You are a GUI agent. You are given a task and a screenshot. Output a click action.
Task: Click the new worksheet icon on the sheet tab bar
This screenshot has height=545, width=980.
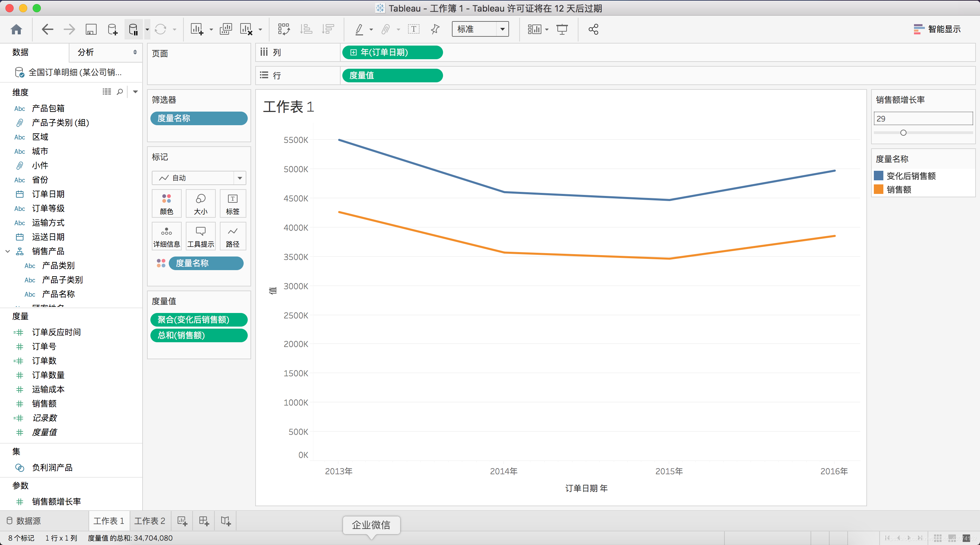182,521
